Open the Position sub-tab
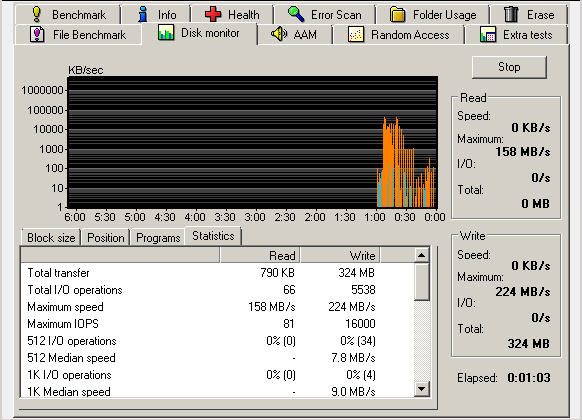This screenshot has width=582, height=420. tap(106, 237)
